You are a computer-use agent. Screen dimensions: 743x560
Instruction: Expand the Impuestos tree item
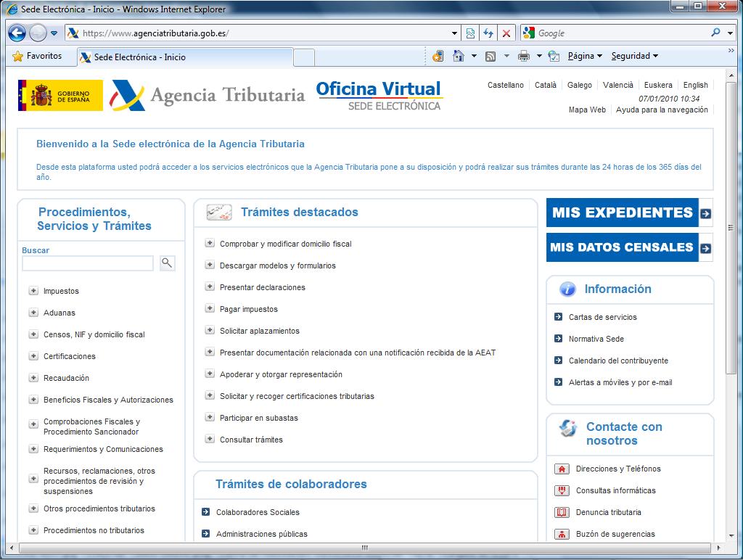pyautogui.click(x=33, y=291)
